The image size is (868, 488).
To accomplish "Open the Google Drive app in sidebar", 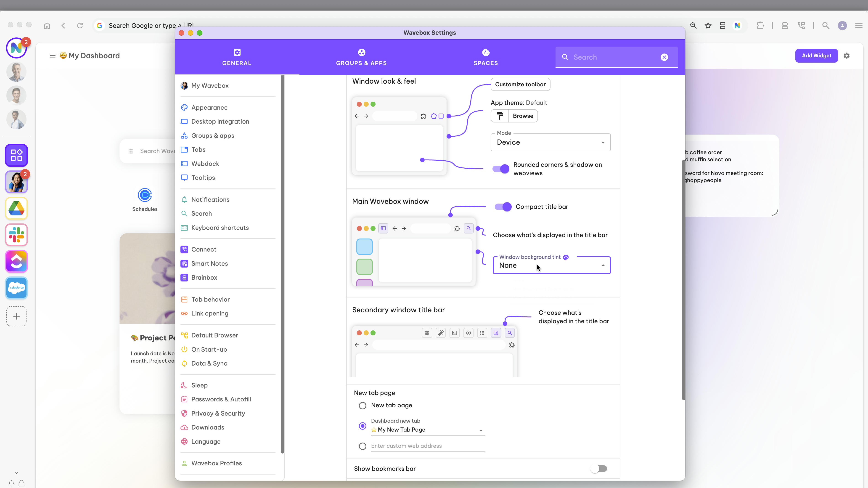I will click(x=16, y=208).
